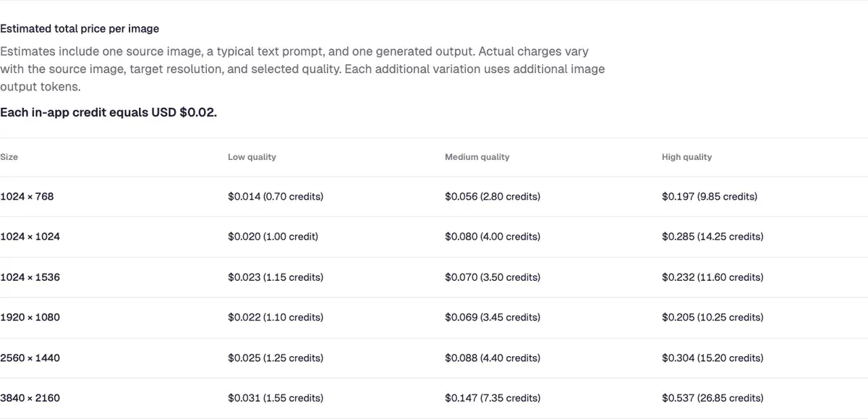The image size is (868, 419).
Task: Select the 1024 × 1536 size cell
Action: (x=30, y=277)
